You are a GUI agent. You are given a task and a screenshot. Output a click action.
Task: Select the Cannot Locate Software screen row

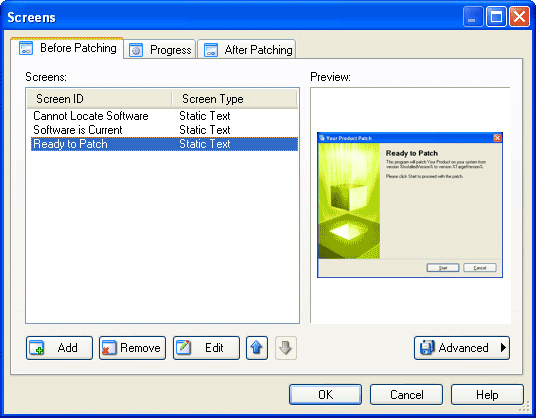point(164,116)
